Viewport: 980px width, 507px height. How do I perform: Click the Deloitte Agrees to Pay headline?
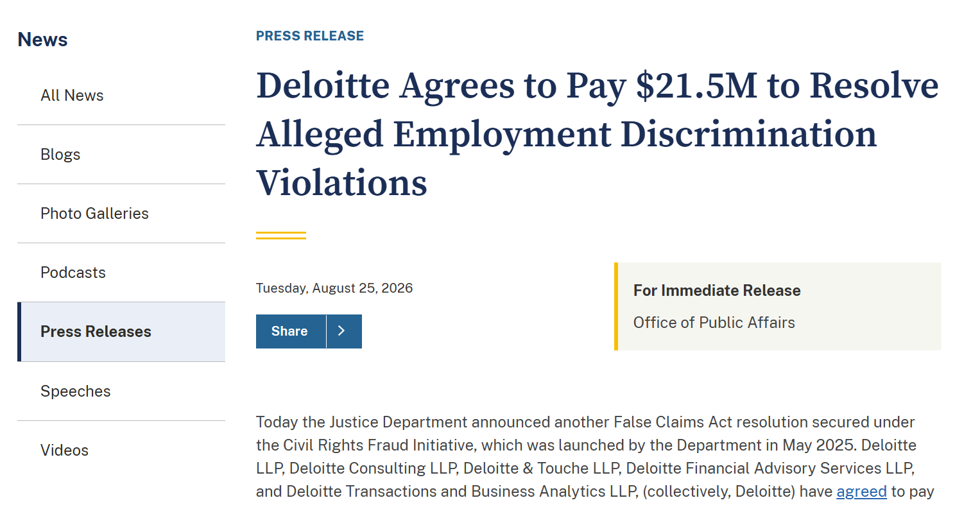pos(597,134)
